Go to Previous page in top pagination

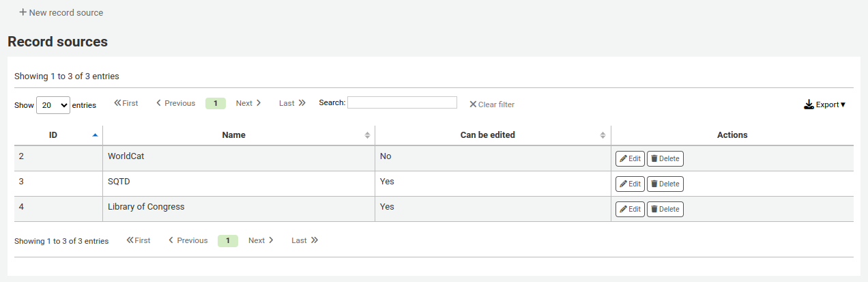pos(175,103)
